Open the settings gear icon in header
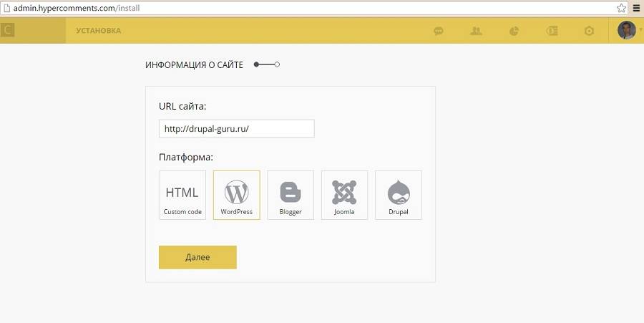The width and height of the screenshot is (644, 323). 589,31
